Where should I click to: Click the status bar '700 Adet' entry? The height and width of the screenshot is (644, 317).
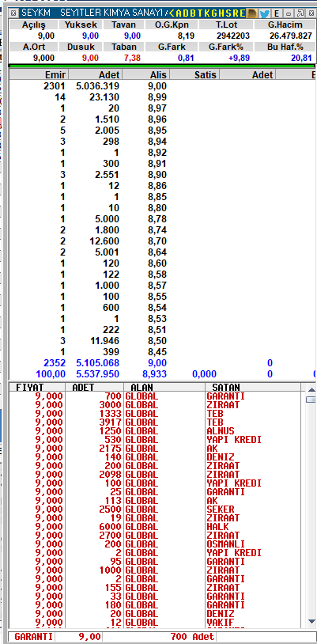tap(193, 637)
